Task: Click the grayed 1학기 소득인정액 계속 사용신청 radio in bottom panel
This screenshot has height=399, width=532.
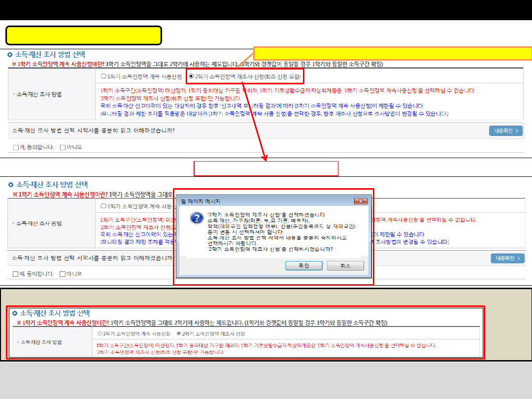Action: (x=100, y=333)
